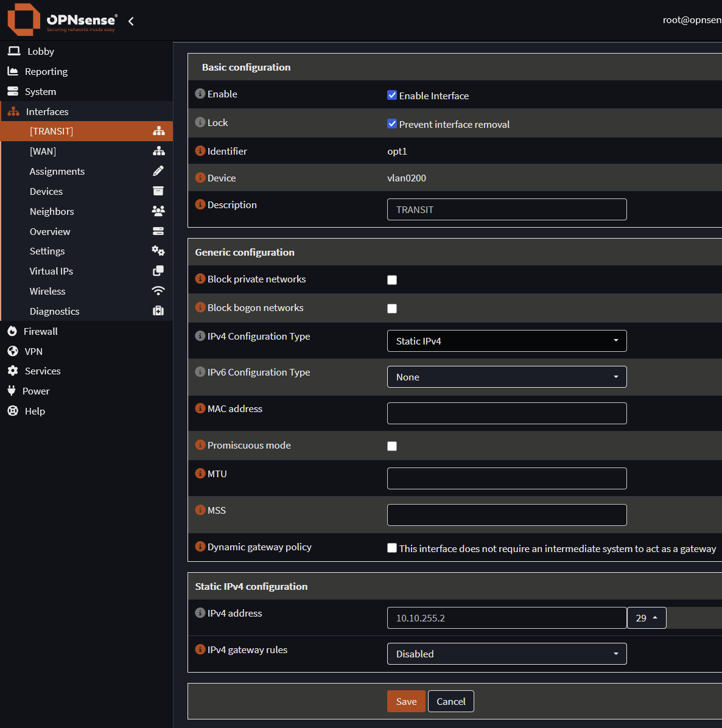Open the Firewall menu
The width and height of the screenshot is (722, 728).
pyautogui.click(x=41, y=331)
